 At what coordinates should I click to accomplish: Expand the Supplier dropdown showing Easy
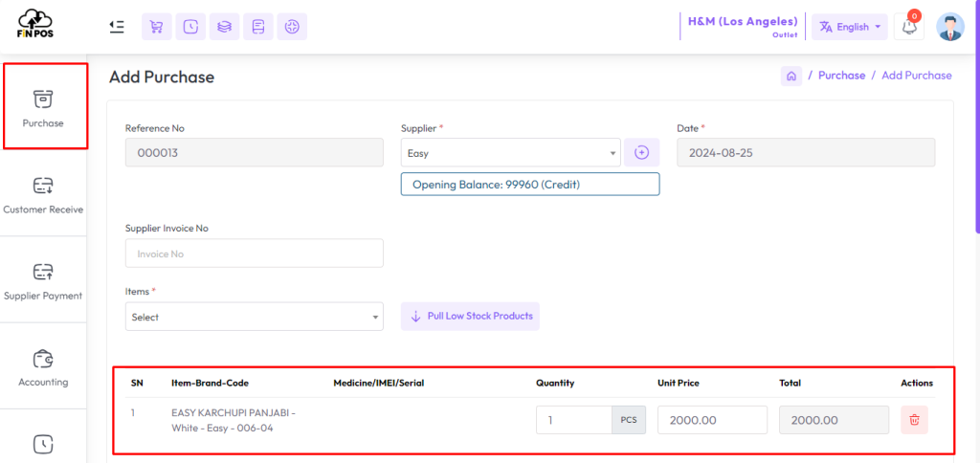point(511,152)
